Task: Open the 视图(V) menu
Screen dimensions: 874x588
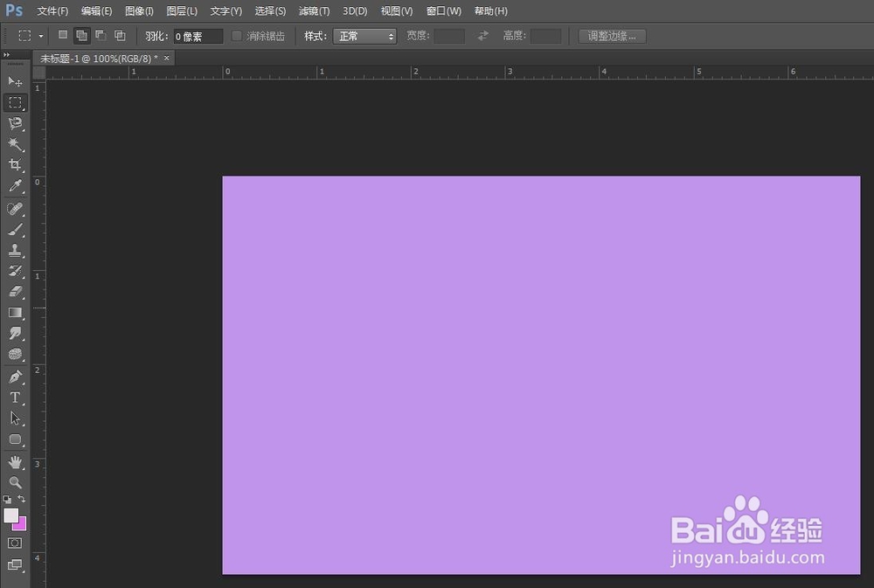Action: [x=397, y=11]
